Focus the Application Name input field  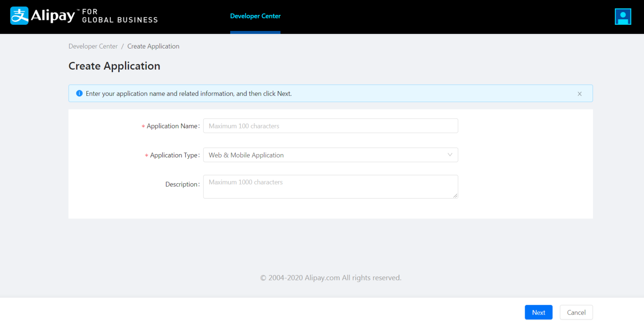click(331, 126)
